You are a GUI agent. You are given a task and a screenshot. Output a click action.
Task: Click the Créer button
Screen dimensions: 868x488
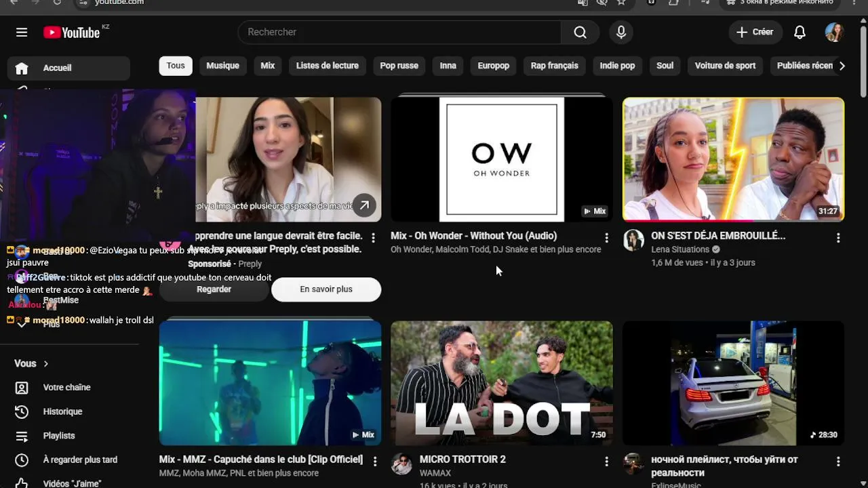(x=755, y=32)
